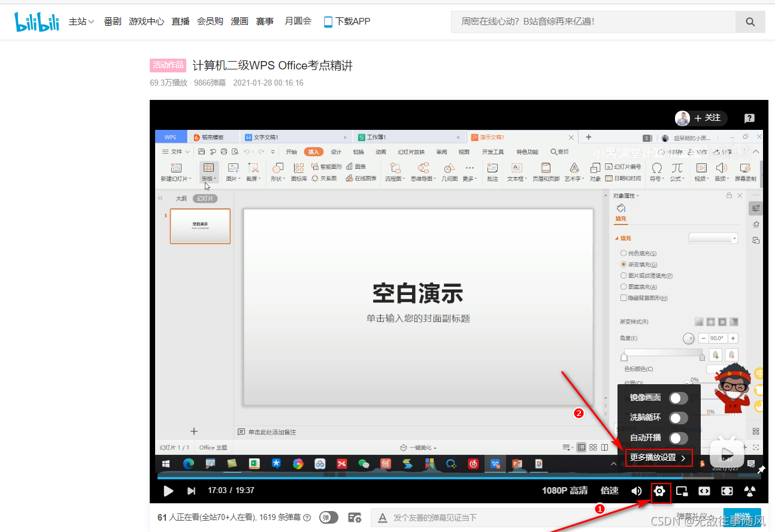Expand 更多播放设置
The width and height of the screenshot is (775, 532).
pyautogui.click(x=659, y=458)
